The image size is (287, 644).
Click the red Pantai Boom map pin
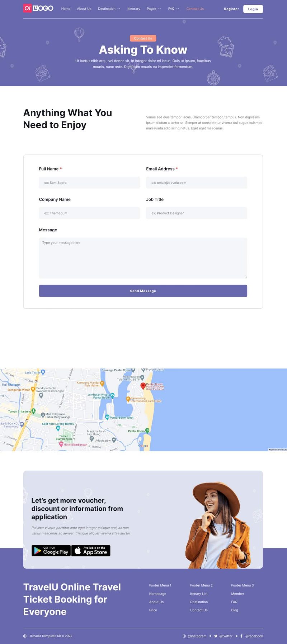point(143,386)
